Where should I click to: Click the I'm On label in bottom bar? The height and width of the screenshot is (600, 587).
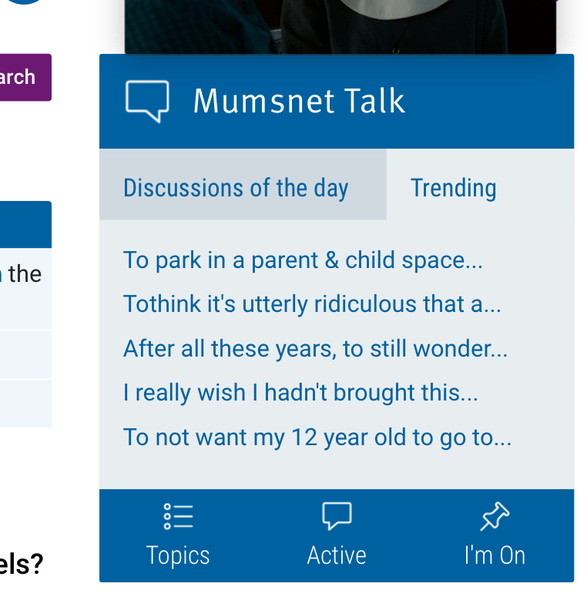click(495, 555)
